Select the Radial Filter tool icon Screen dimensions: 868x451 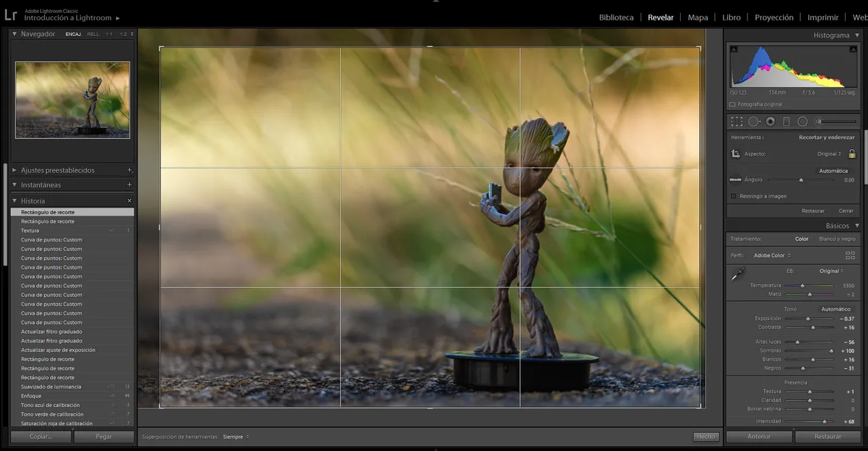tap(803, 121)
